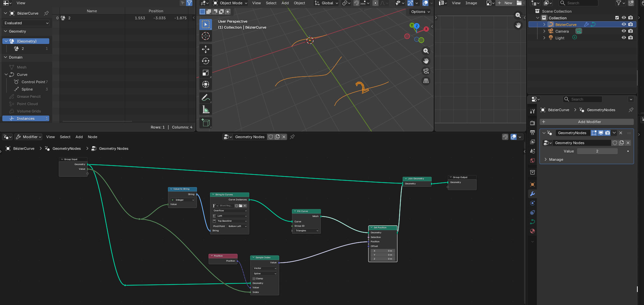This screenshot has width=644, height=305.
Task: Select the Move tool in viewport toolbar
Action: pos(206,49)
